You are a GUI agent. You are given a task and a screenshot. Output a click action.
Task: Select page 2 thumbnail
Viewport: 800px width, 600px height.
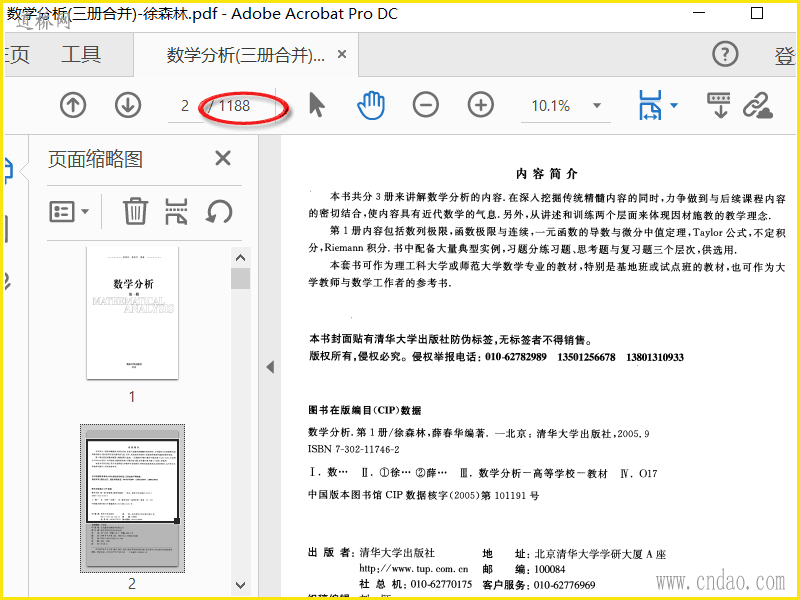click(132, 498)
